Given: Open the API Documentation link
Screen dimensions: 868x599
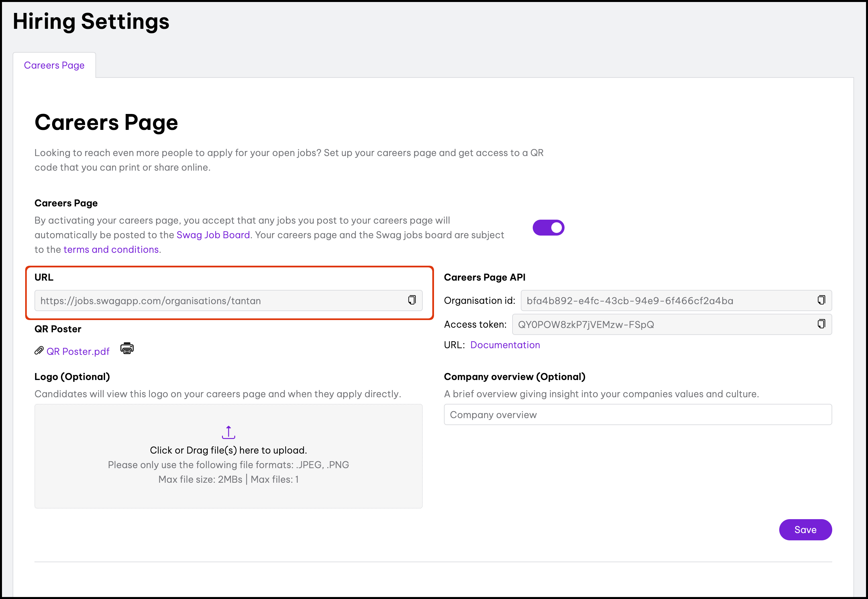Looking at the screenshot, I should (505, 345).
